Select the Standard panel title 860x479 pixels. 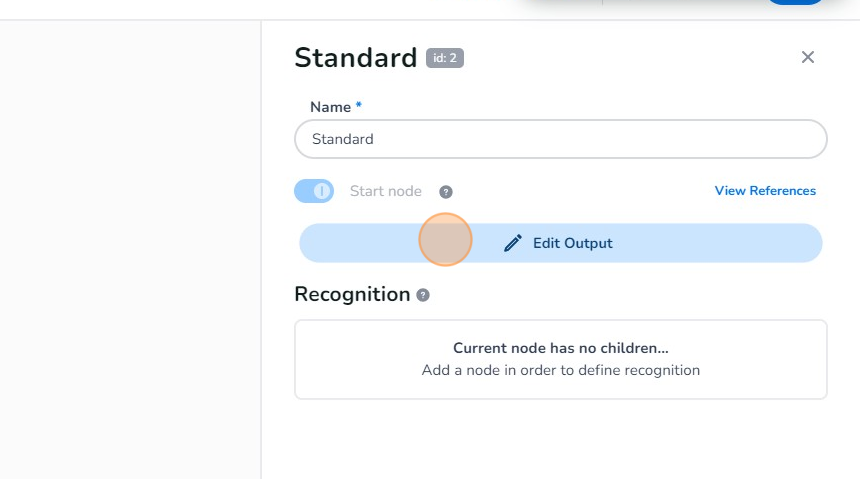point(355,58)
